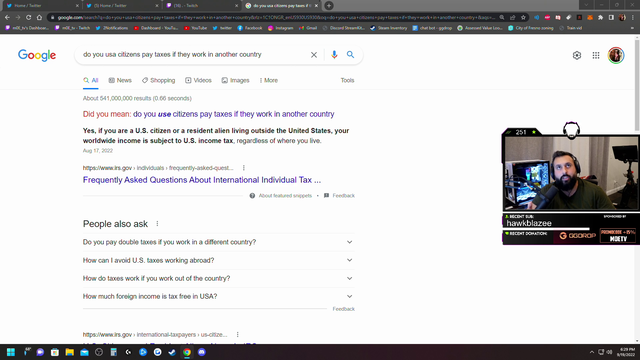This screenshot has width=640, height=360.
Task: Open Chrome side panel icon
Action: point(611,18)
